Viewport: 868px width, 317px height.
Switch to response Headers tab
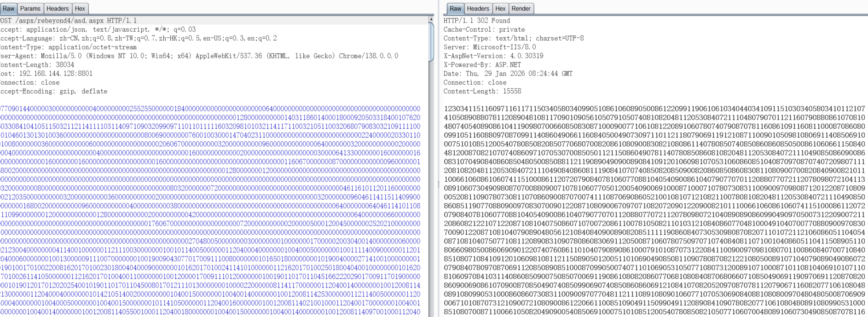pyautogui.click(x=478, y=8)
